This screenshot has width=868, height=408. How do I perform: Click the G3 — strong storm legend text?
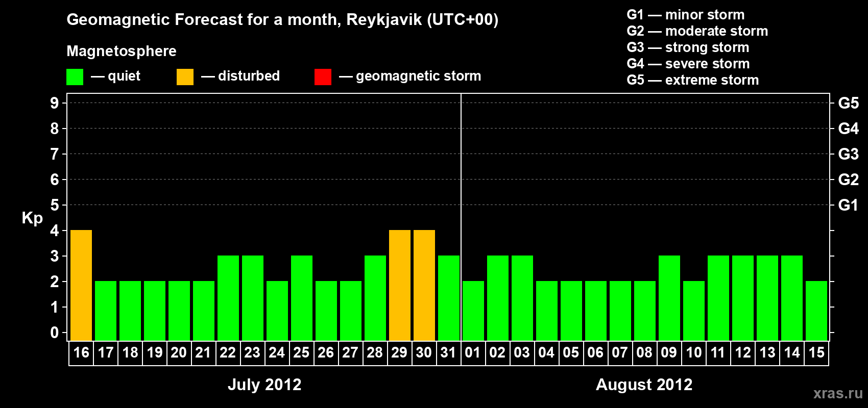688,47
